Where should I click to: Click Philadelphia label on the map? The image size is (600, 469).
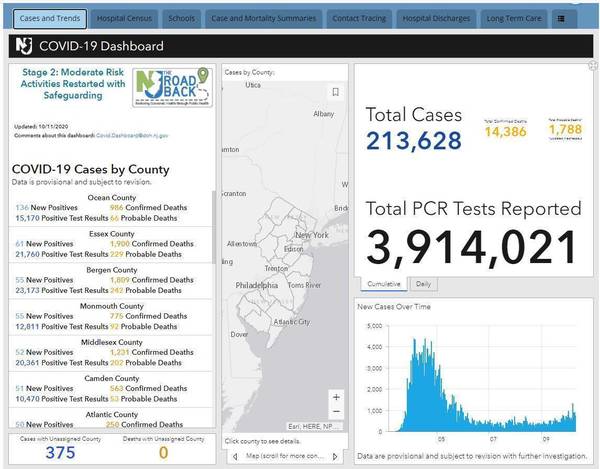[256, 285]
